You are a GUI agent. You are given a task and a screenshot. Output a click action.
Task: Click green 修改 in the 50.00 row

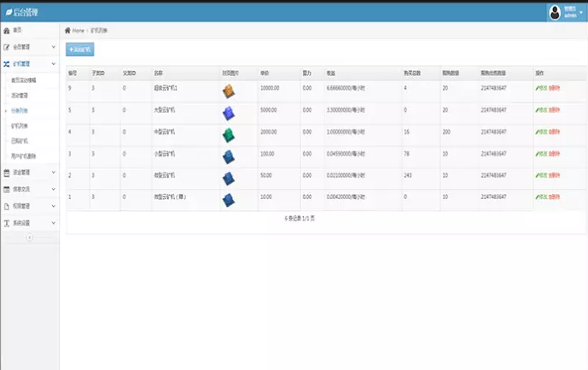pyautogui.click(x=542, y=175)
